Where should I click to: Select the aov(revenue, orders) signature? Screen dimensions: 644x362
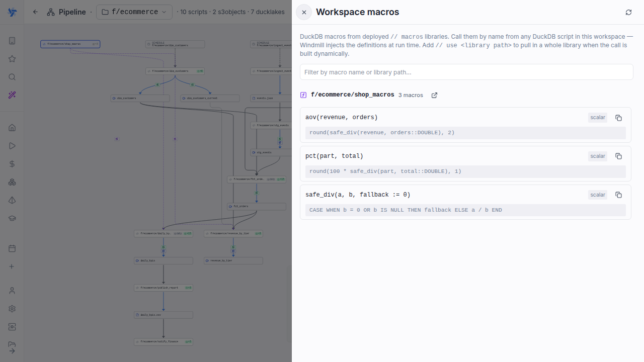click(x=341, y=117)
